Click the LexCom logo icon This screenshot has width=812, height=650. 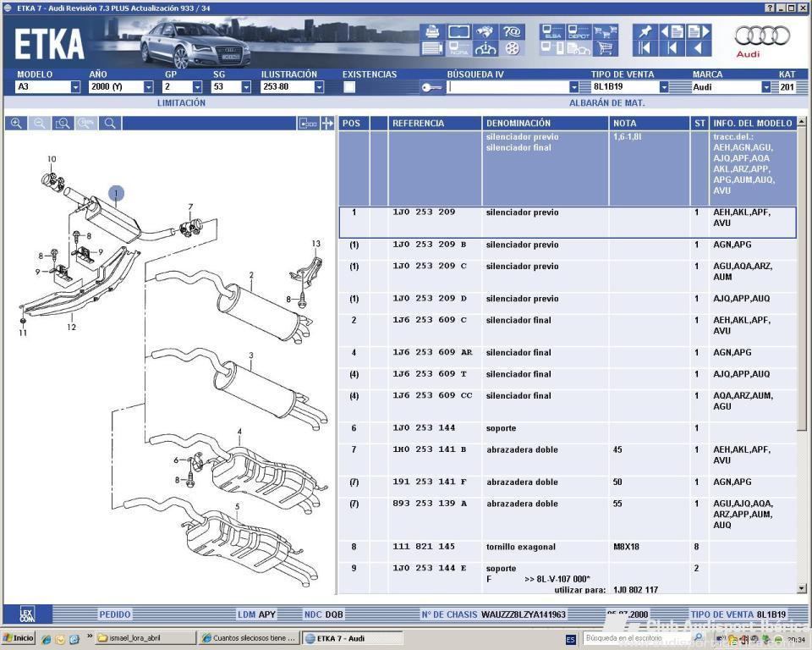point(28,614)
